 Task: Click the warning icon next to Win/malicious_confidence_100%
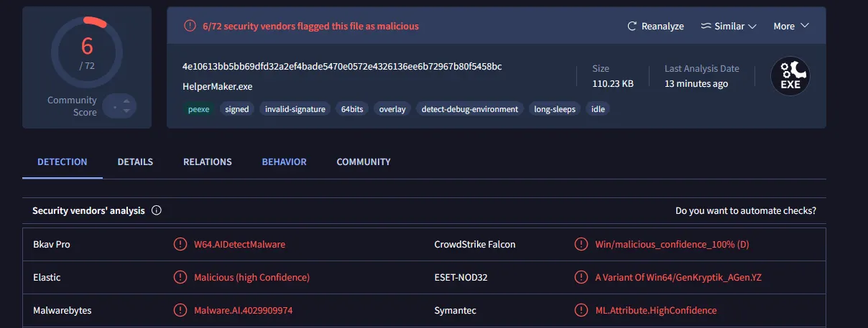point(581,245)
